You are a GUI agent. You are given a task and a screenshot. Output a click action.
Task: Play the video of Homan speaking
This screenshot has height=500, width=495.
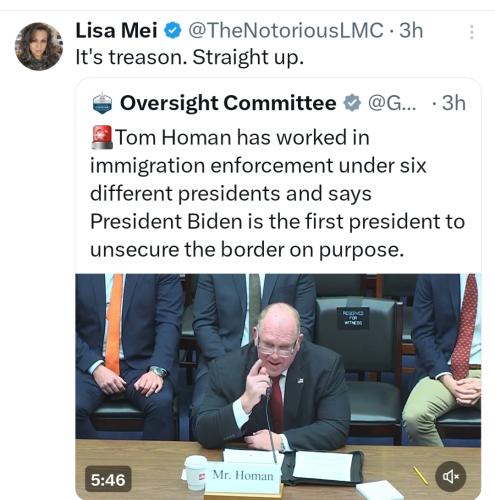pos(278,386)
